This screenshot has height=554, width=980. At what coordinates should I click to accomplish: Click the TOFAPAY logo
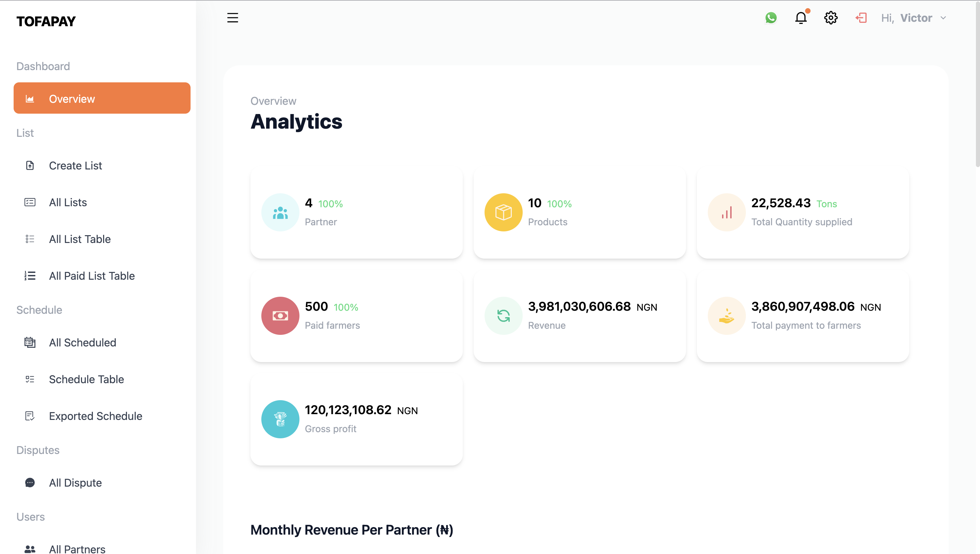(x=46, y=21)
